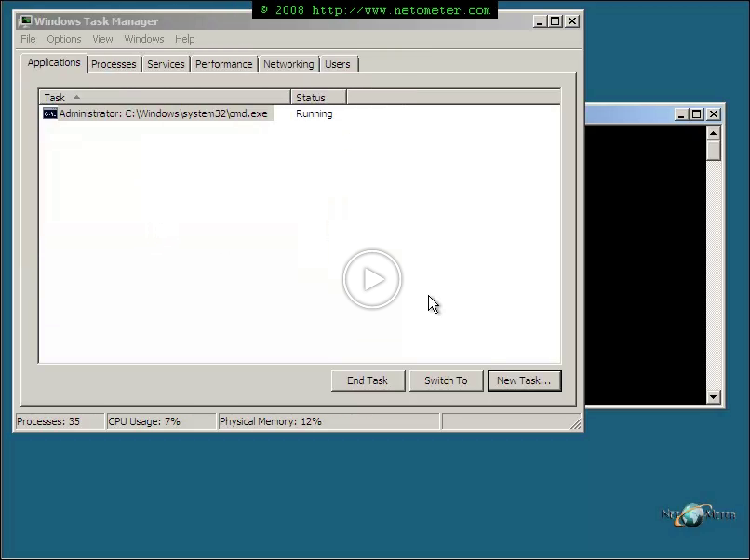The height and width of the screenshot is (560, 750).
Task: Play the video with the center play button
Action: (x=372, y=279)
